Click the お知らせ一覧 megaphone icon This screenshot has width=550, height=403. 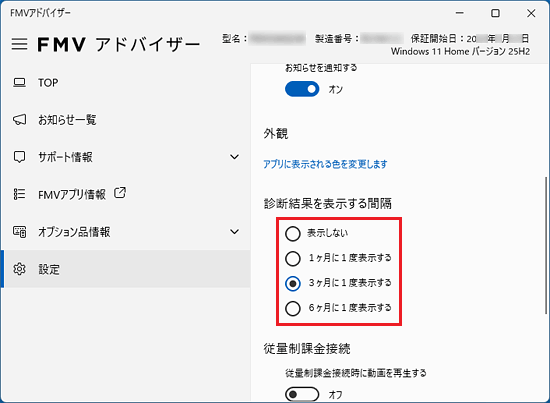pyautogui.click(x=19, y=120)
